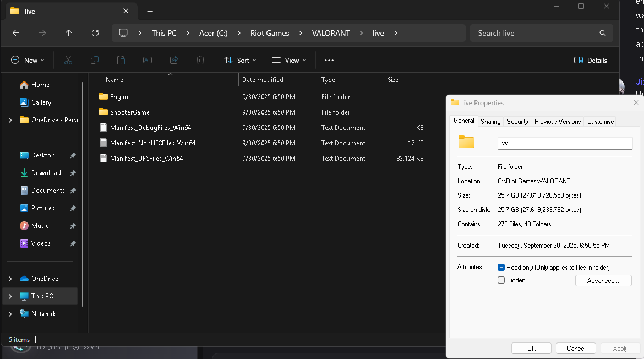The image size is (644, 359).
Task: Click the Share icon in toolbar
Action: (x=174, y=60)
